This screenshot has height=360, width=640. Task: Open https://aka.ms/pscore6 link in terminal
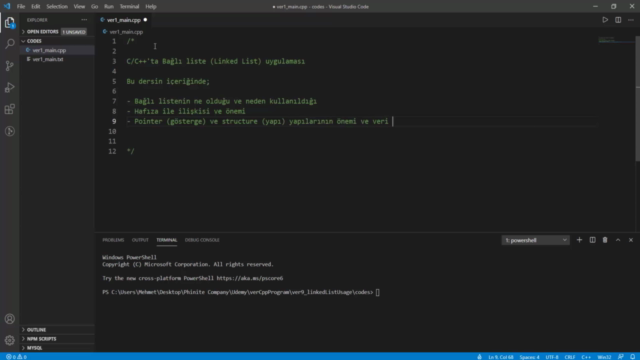[x=249, y=278]
